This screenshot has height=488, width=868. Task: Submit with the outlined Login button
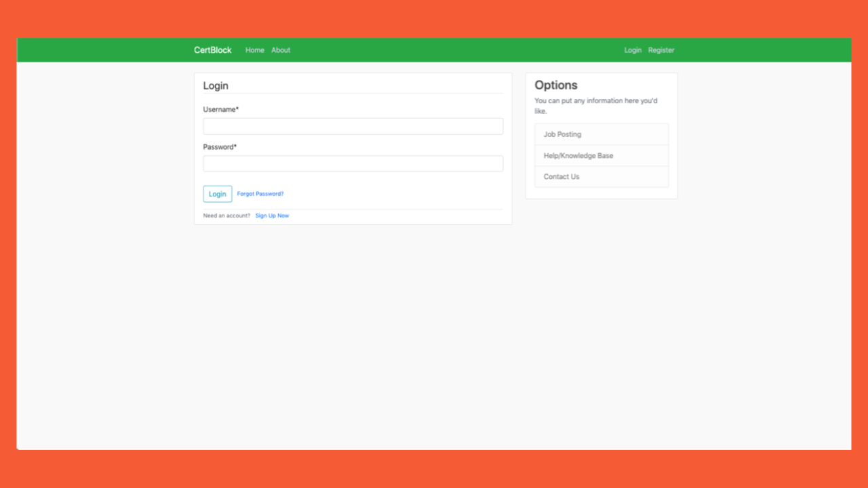218,194
